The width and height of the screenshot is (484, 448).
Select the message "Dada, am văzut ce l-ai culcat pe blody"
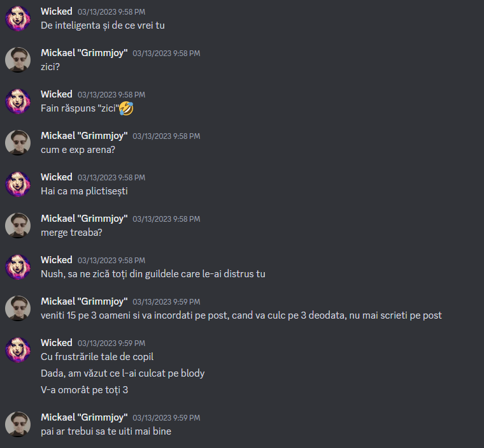coord(122,373)
